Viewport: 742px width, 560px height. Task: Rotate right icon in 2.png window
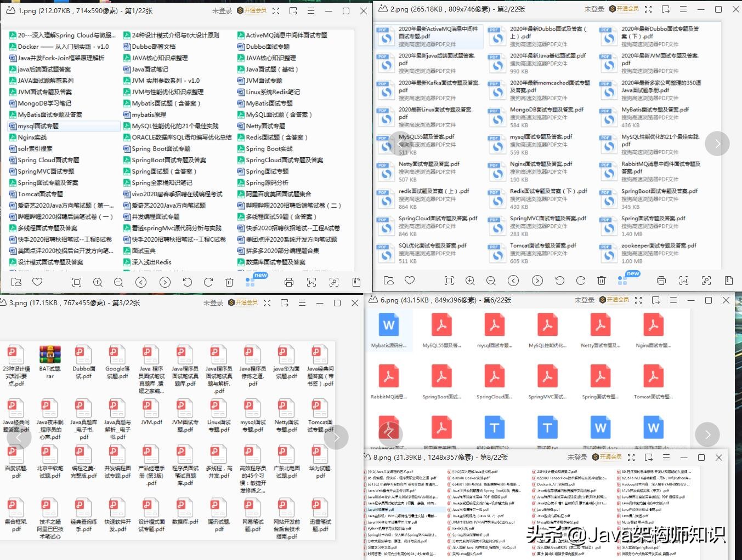pyautogui.click(x=581, y=281)
